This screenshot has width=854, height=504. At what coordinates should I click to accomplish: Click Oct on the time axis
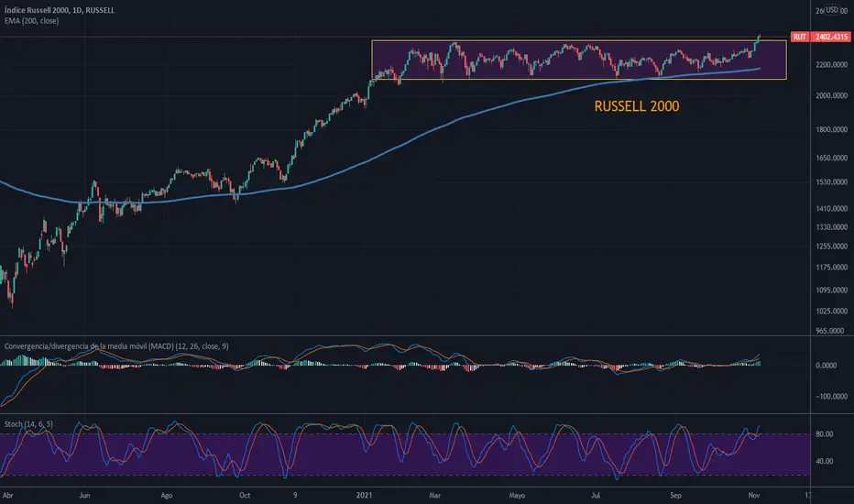(x=245, y=495)
